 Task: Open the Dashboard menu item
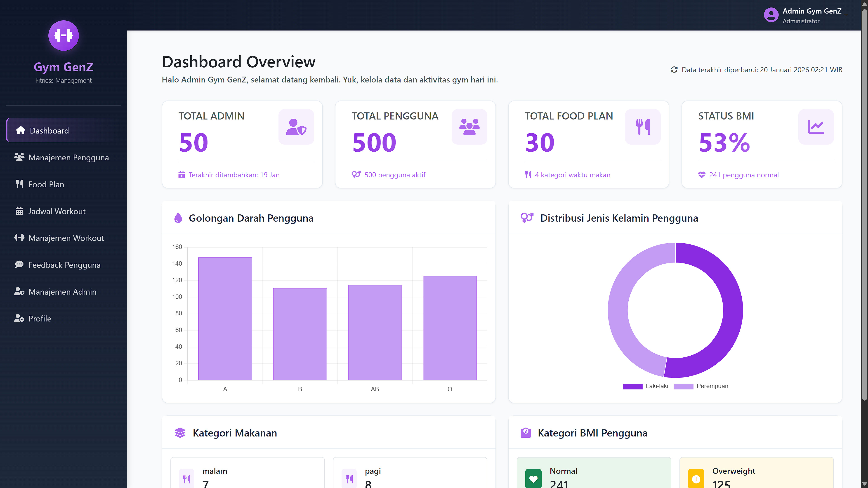click(x=49, y=130)
